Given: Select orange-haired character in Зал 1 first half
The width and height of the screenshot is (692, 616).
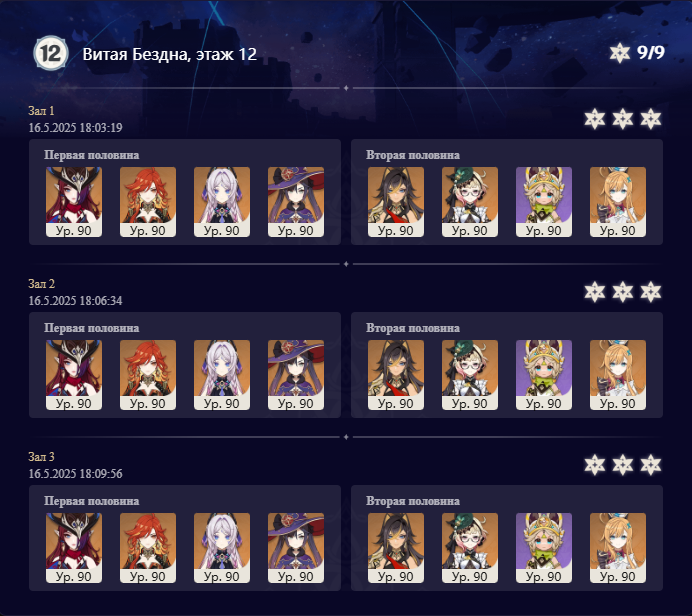Looking at the screenshot, I should pyautogui.click(x=148, y=202).
